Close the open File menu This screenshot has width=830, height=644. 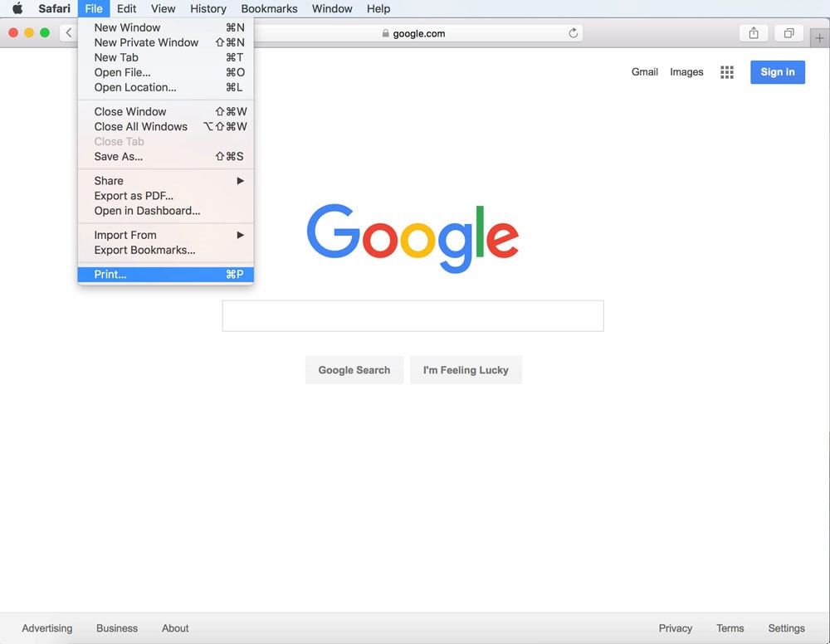point(94,8)
